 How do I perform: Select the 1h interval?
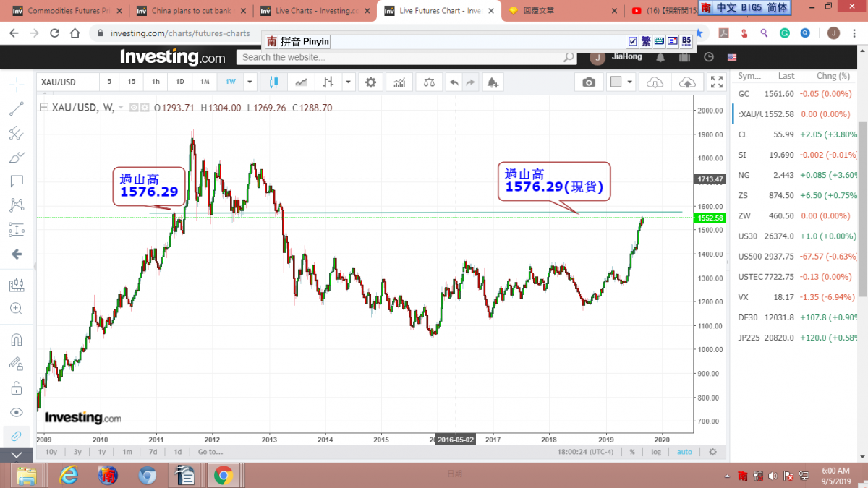pos(156,82)
